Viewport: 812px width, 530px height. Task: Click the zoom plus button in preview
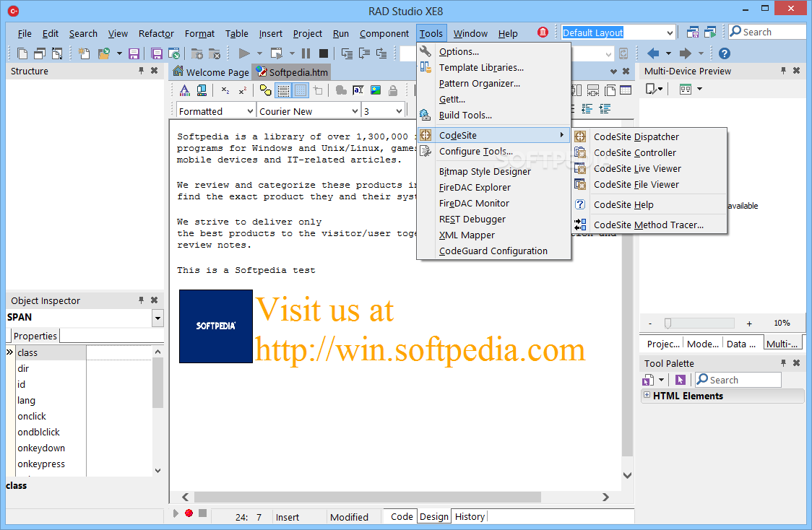tap(749, 323)
